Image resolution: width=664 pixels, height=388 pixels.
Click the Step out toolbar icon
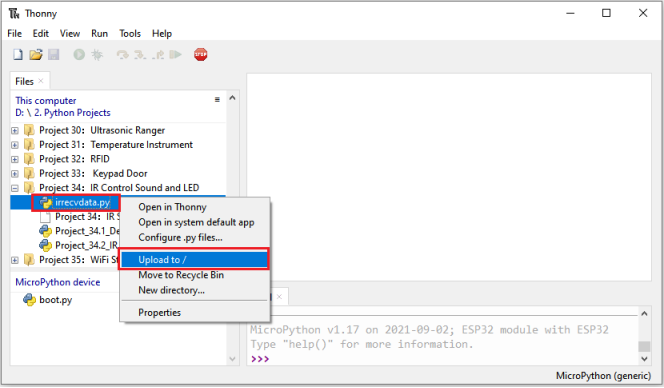tap(158, 55)
